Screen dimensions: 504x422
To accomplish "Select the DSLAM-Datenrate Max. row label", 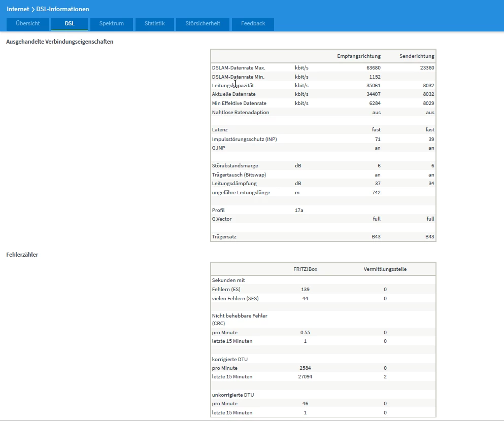I will (239, 68).
